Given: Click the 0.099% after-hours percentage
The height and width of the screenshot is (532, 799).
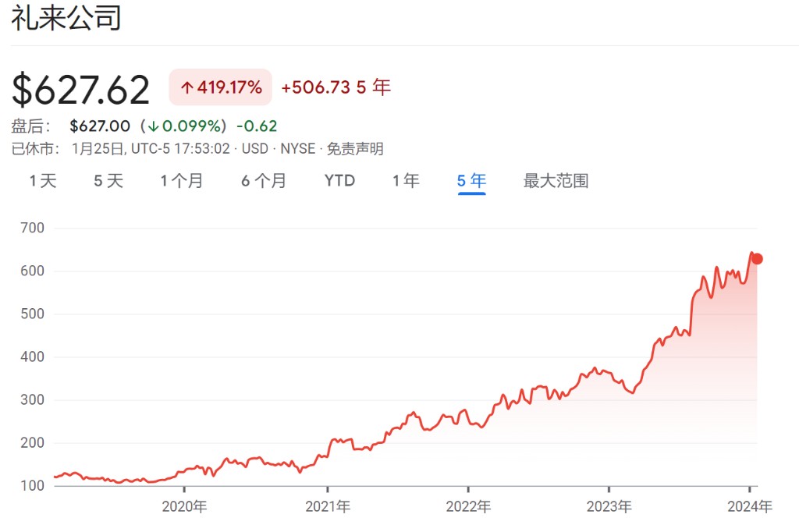Looking at the screenshot, I should (192, 126).
